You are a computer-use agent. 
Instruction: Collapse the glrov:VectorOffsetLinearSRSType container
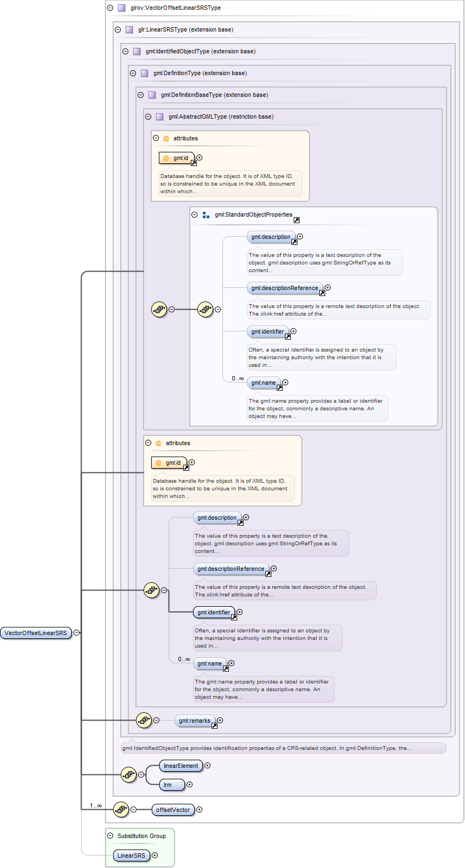click(x=110, y=8)
